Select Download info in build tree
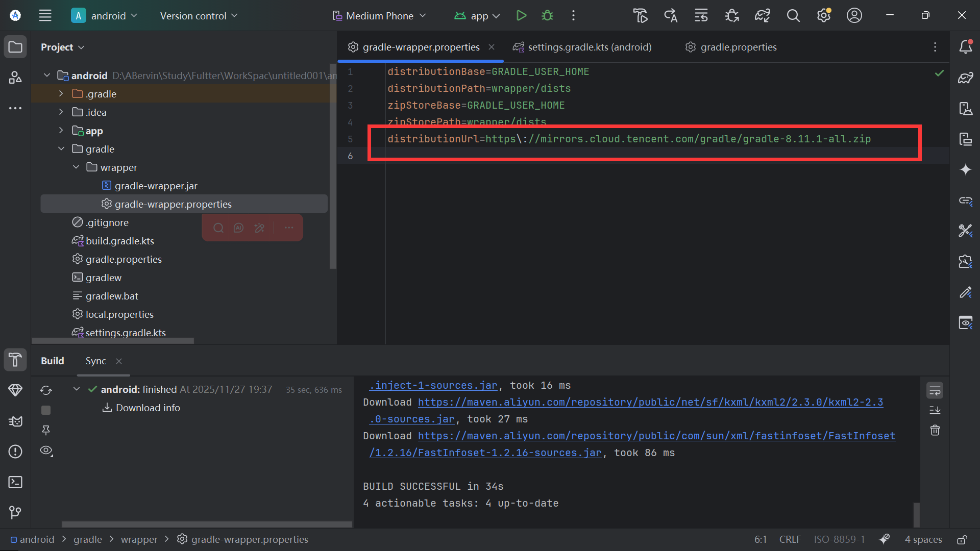 (x=148, y=408)
